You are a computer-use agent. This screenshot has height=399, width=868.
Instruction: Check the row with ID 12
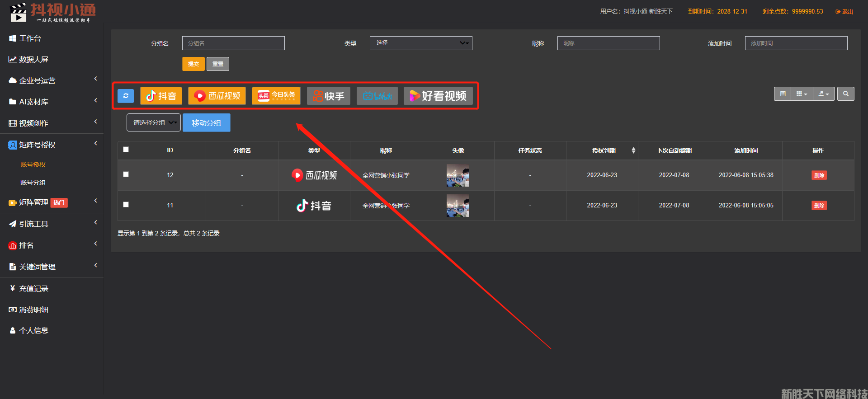point(126,174)
